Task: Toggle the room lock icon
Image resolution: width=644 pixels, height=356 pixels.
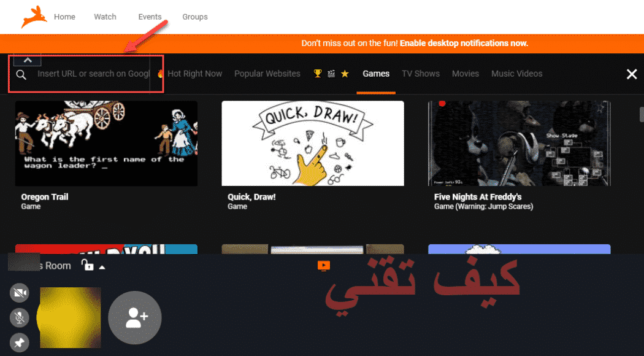Action: click(87, 265)
